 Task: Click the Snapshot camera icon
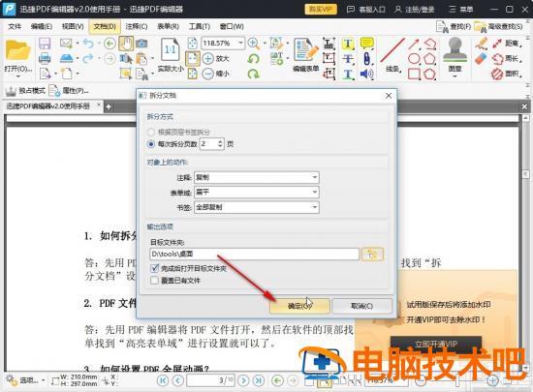pos(141,44)
